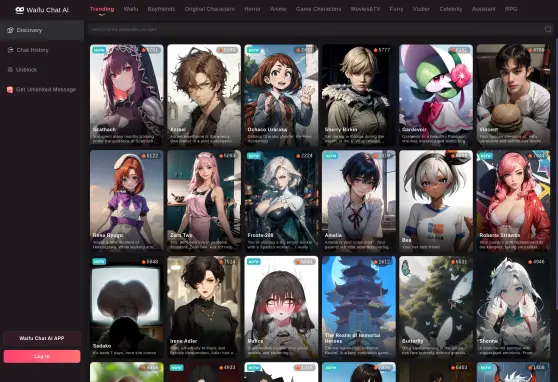Click the flame popularity icon on Sherry Birkin card
558x382 pixels.
click(375, 50)
